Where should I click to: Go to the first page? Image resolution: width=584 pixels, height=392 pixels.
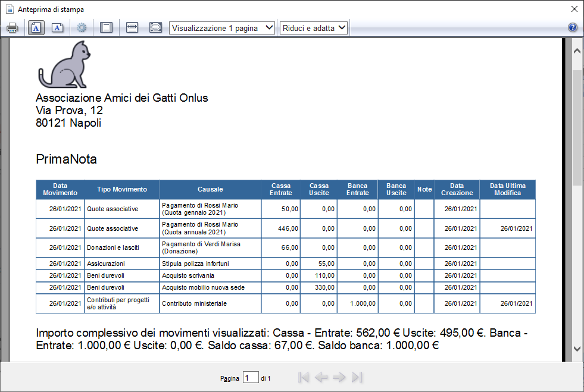(304, 378)
